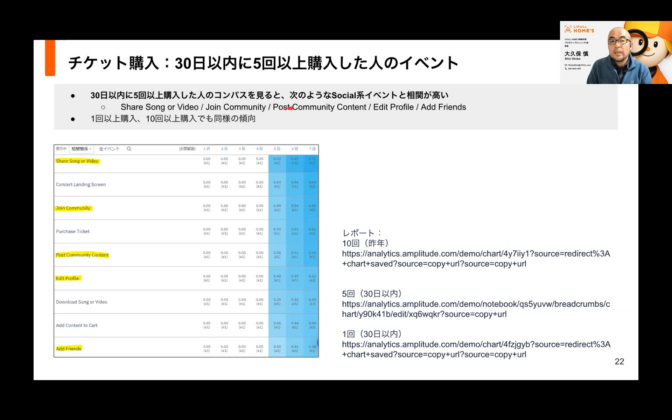Click the red laser pointer dot

290,107
